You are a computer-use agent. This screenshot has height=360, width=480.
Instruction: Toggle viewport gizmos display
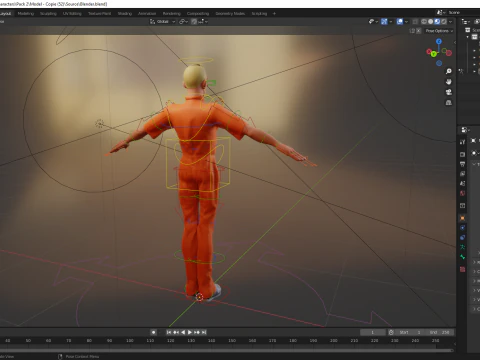click(384, 22)
